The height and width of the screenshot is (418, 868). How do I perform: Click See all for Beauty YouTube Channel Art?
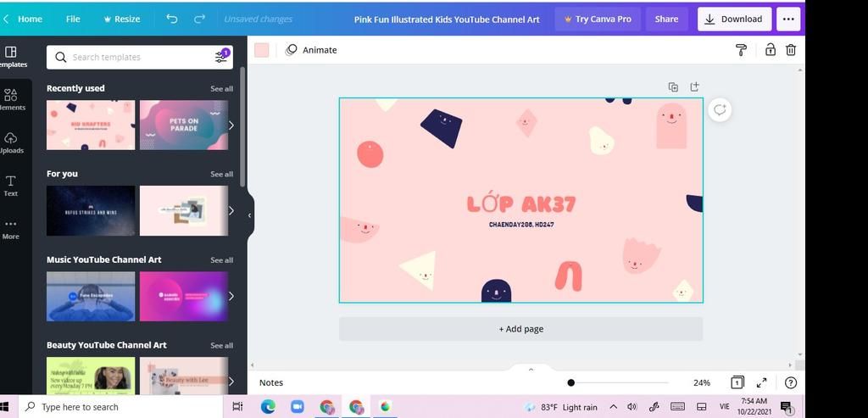coord(221,345)
